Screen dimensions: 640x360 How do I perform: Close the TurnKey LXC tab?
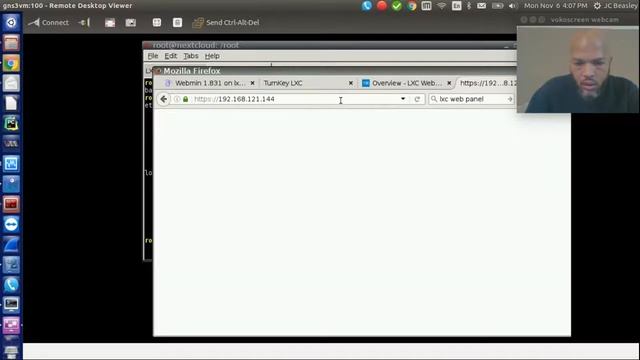pyautogui.click(x=351, y=83)
